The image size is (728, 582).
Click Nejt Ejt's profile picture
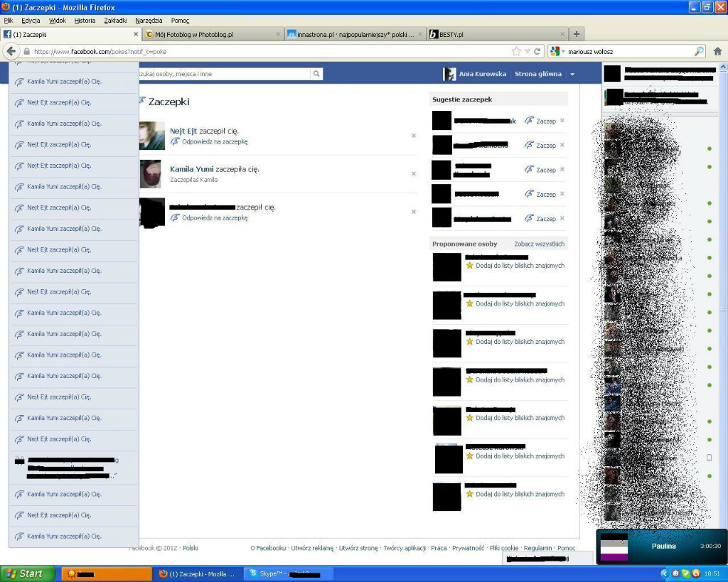click(152, 136)
